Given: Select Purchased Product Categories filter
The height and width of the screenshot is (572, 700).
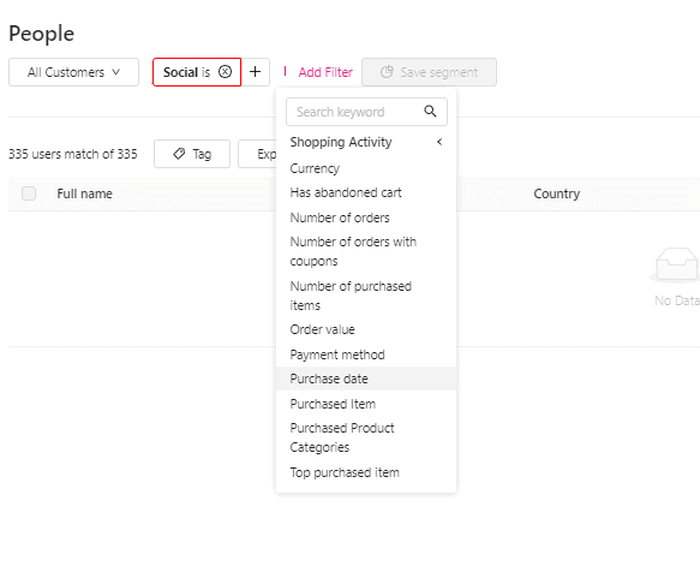Looking at the screenshot, I should tap(342, 438).
